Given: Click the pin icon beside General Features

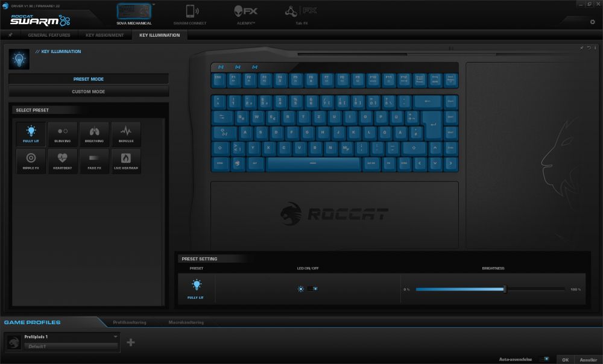Looking at the screenshot, I should click(10, 35).
